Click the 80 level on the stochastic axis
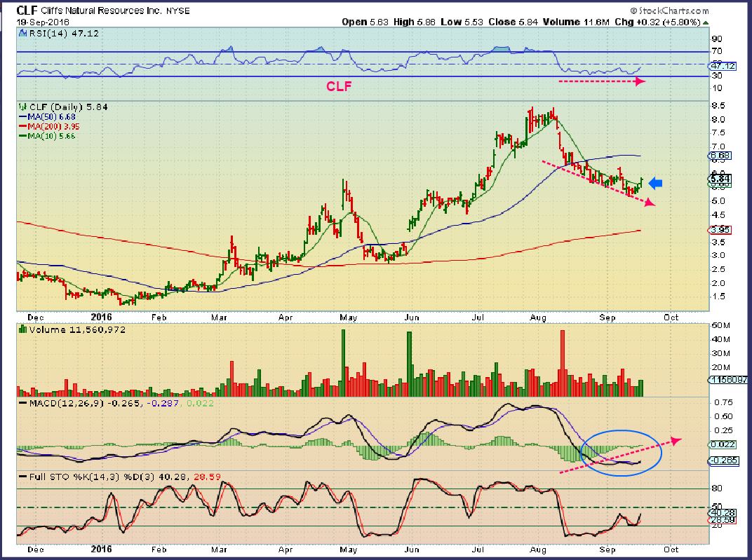752x560 pixels. pos(718,488)
